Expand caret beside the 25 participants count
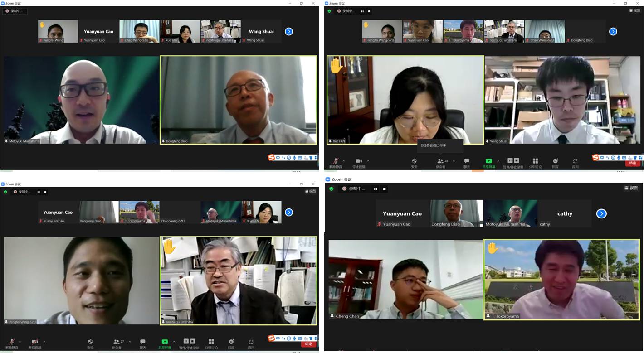The width and height of the screenshot is (644, 353). pos(454,161)
